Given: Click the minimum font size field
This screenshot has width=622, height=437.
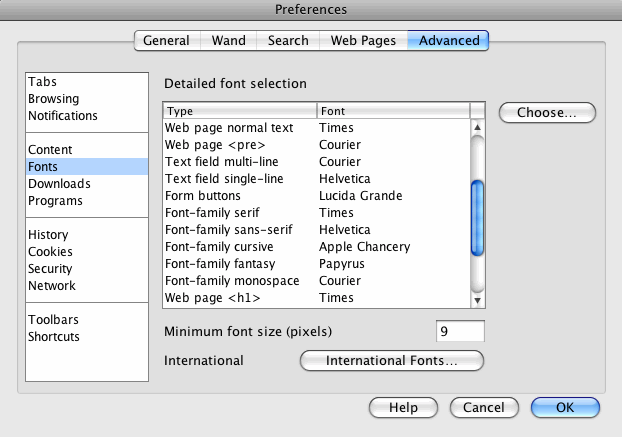Looking at the screenshot, I should [x=460, y=331].
